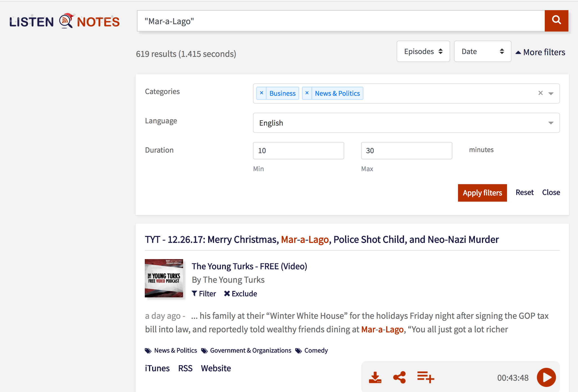Clear all selected categories
Image resolution: width=578 pixels, height=392 pixels.
pos(540,93)
